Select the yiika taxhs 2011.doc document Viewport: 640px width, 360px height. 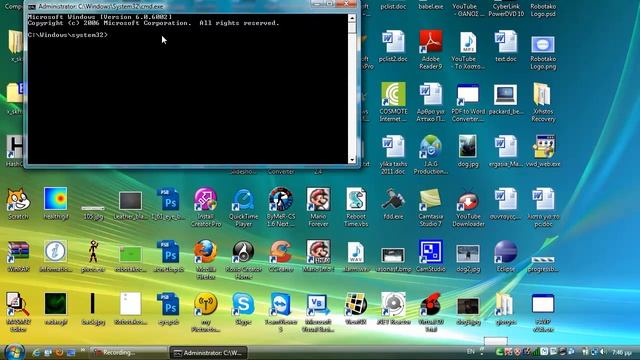[393, 154]
